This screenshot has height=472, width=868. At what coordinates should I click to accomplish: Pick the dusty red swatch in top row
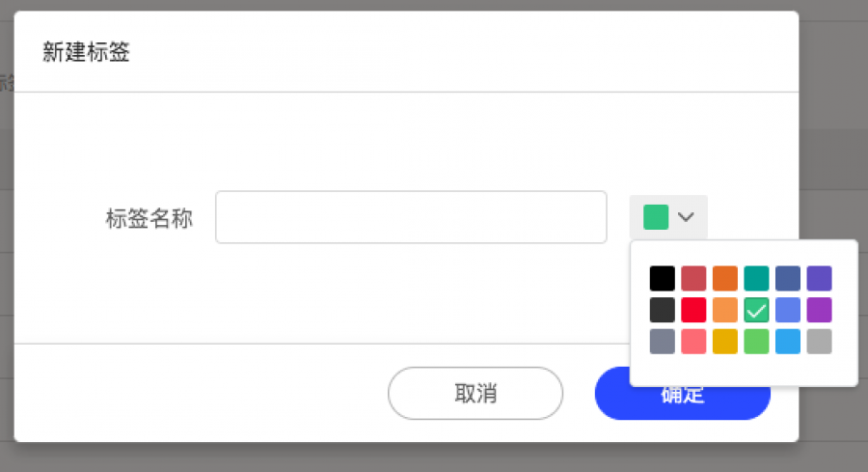click(693, 279)
